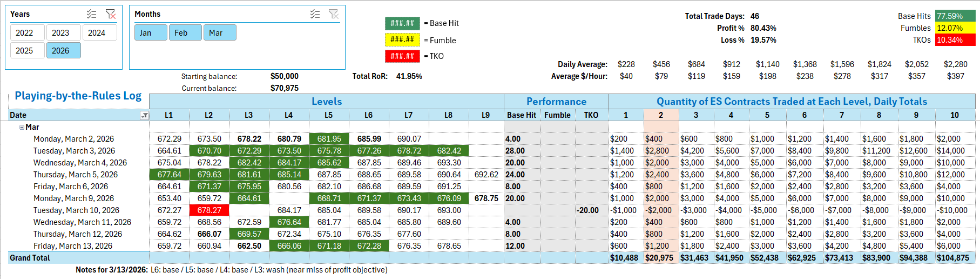Select the L5 column header
980x279 pixels.
tap(328, 115)
